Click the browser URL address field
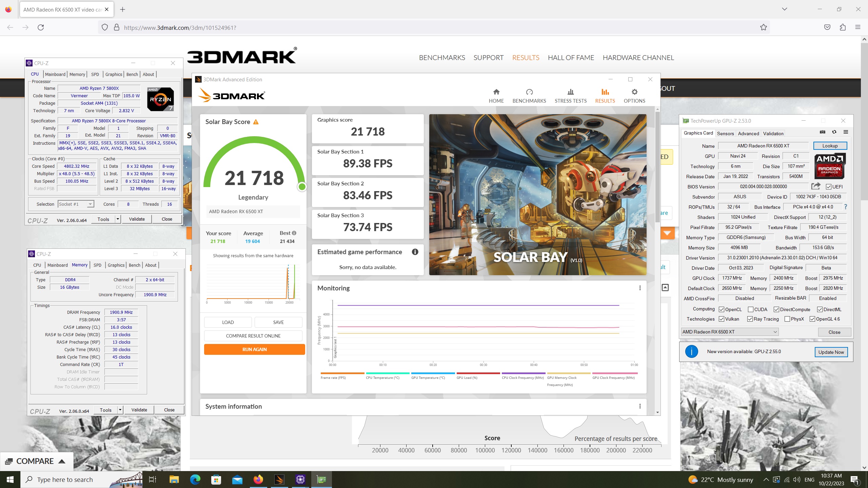The image size is (868, 488). pos(434,27)
